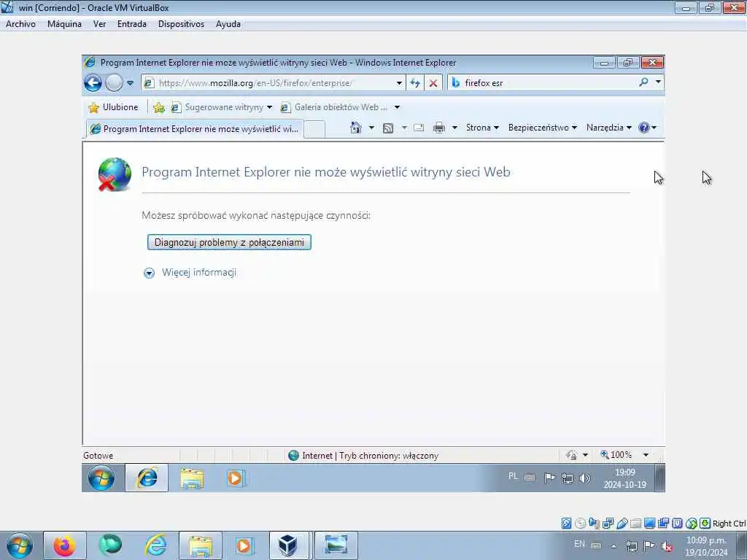Open Entrada menu in VirtualBox
This screenshot has width=747, height=560.
tap(132, 24)
